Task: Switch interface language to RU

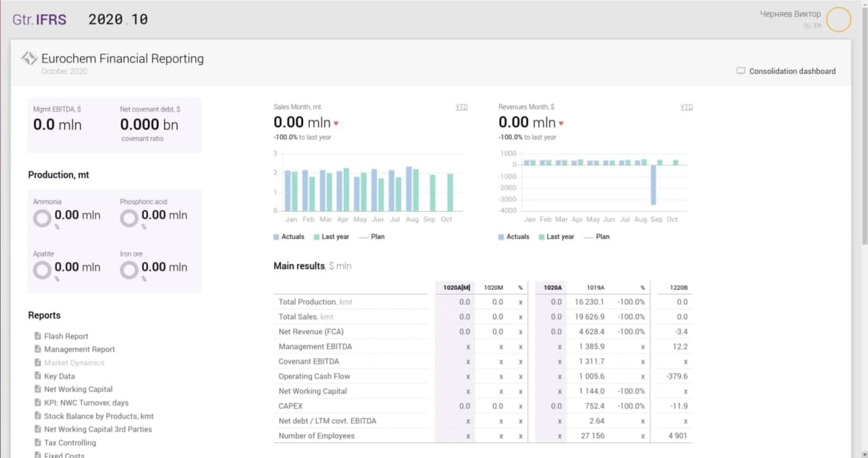Action: point(807,25)
